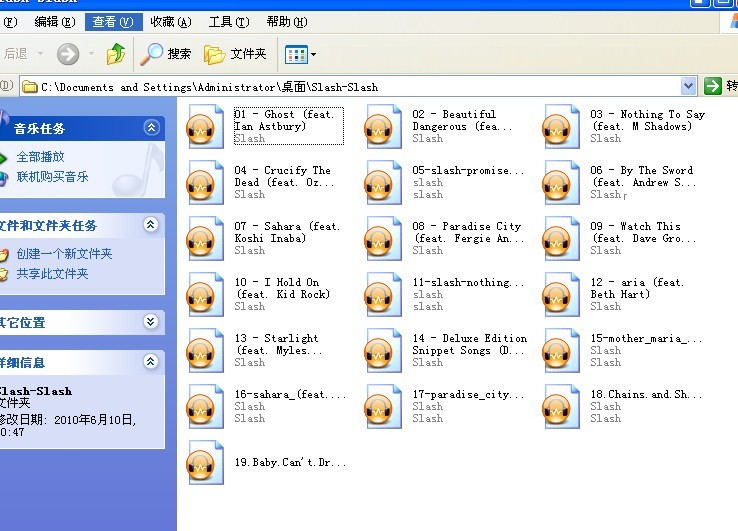This screenshot has height=531, width=738.
Task: Click the Forward arrow toolbar button
Action: pyautogui.click(x=68, y=54)
